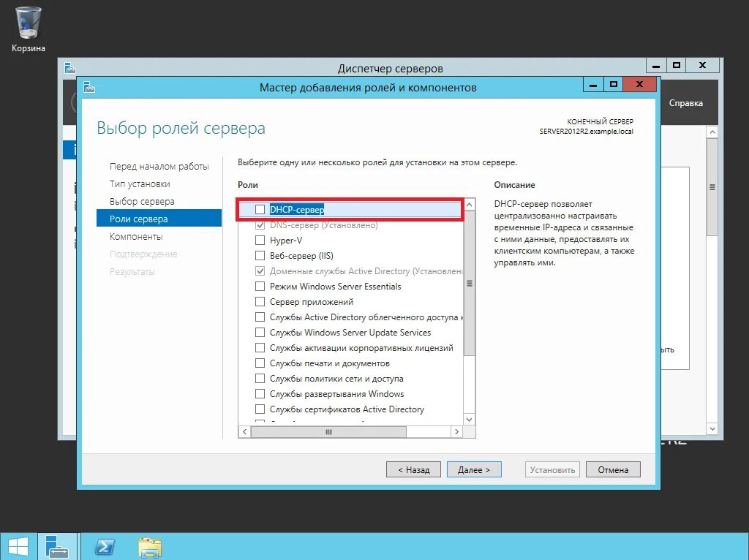Minimize the Мастер добавления ролей window
Screen dimensions: 749x560
point(593,85)
